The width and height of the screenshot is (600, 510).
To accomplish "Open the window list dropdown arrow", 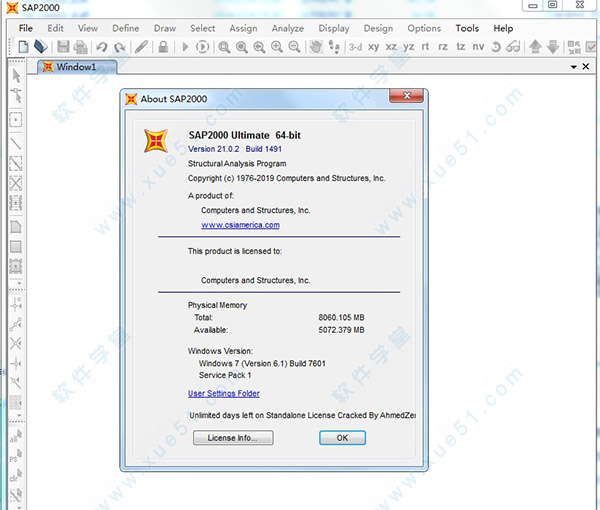I will pos(574,67).
